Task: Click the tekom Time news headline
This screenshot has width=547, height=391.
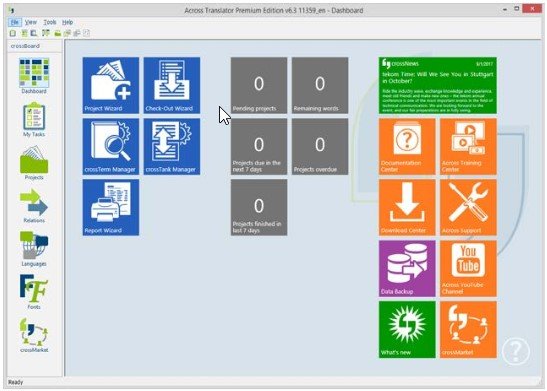Action: (437, 77)
